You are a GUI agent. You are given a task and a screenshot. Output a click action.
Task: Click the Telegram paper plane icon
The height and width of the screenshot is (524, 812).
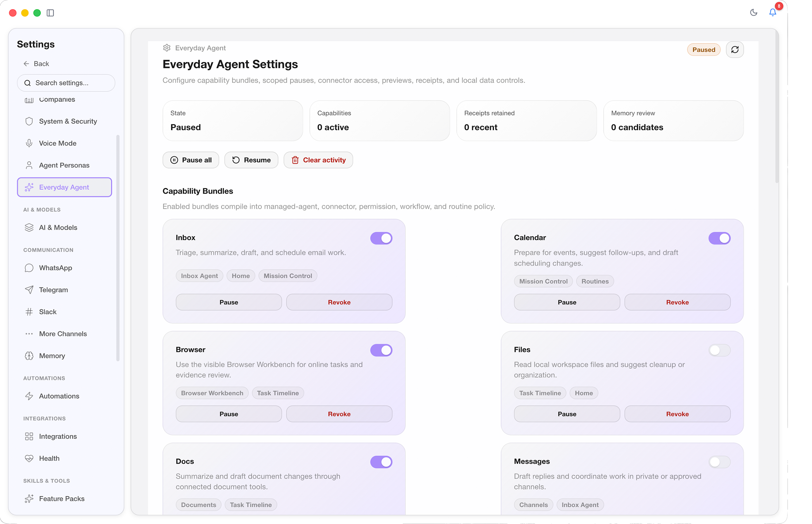point(29,290)
